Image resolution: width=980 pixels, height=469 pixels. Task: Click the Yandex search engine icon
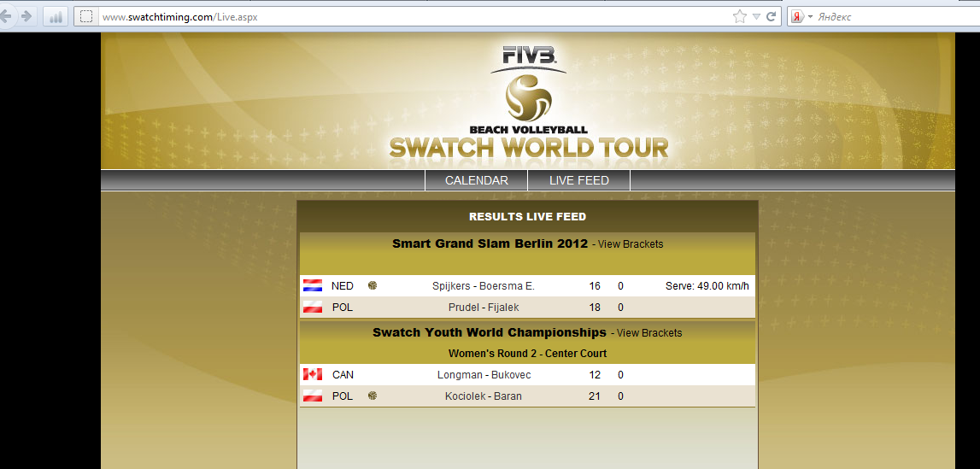click(x=797, y=17)
